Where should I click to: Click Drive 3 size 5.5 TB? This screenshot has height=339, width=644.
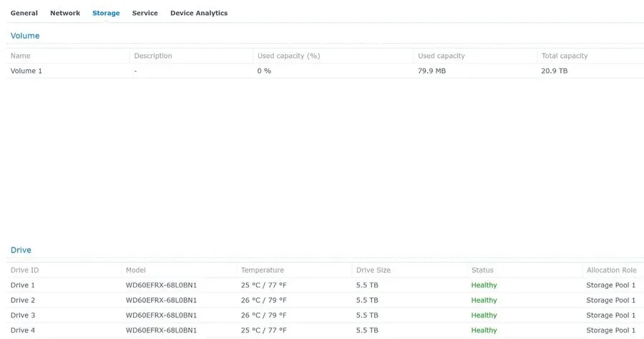coord(367,315)
